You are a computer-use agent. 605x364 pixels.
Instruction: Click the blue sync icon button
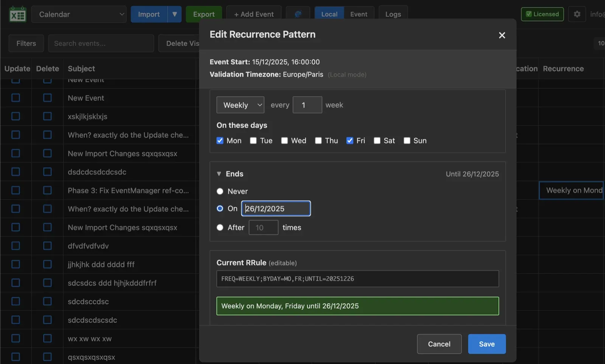pyautogui.click(x=298, y=14)
